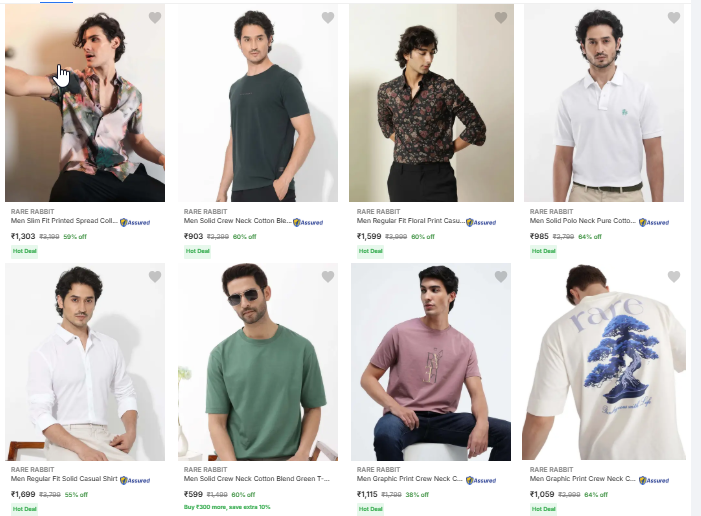The width and height of the screenshot is (701, 516).
Task: Save the pink graphic print t-shirt
Action: pyautogui.click(x=501, y=277)
